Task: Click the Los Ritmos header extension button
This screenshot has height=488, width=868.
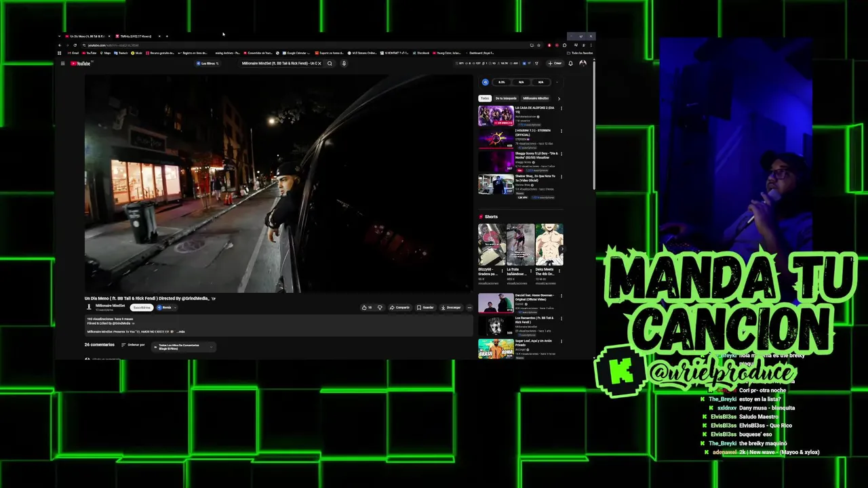Action: [x=208, y=64]
